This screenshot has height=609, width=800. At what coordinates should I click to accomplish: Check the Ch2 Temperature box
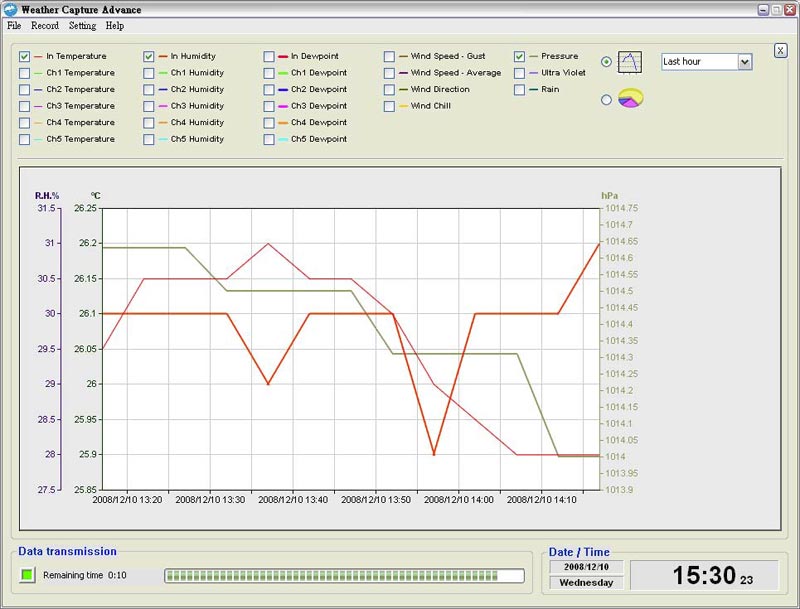24,89
